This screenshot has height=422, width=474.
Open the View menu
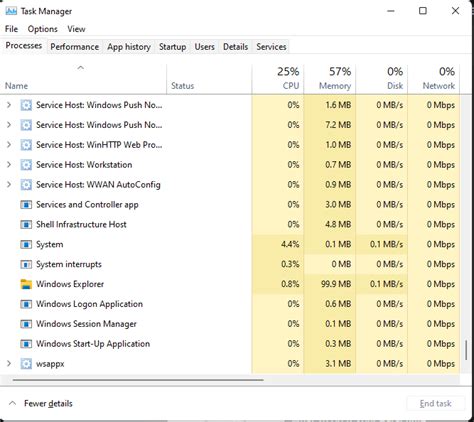76,29
